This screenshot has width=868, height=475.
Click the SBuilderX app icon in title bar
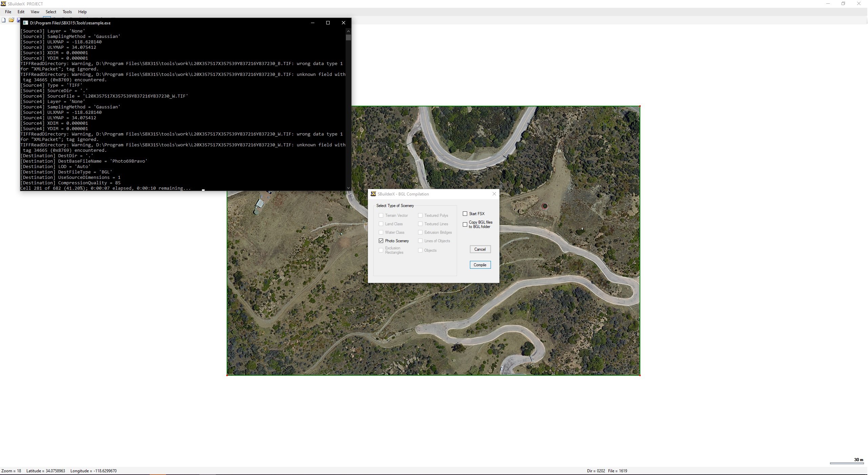3,4
